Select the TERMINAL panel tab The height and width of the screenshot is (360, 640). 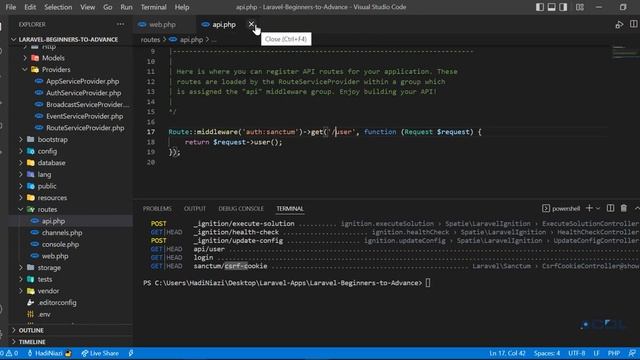(290, 209)
